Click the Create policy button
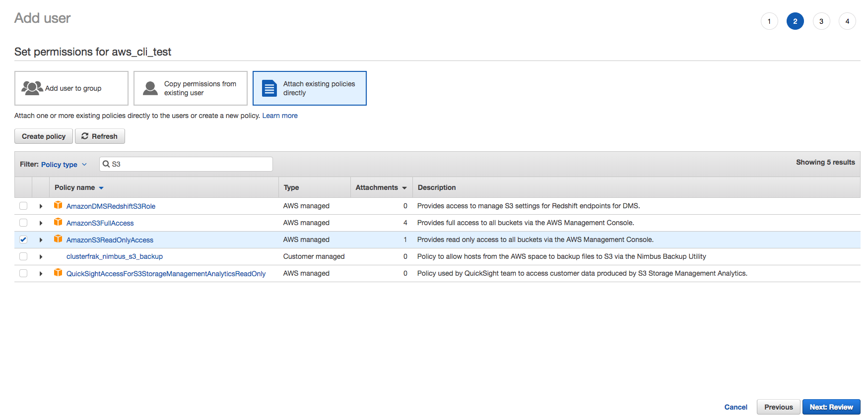868x420 pixels. point(44,136)
